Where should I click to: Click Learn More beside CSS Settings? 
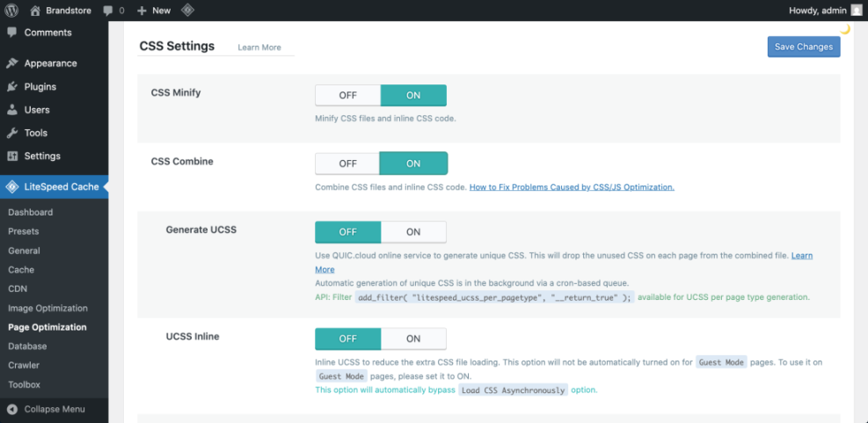point(259,47)
